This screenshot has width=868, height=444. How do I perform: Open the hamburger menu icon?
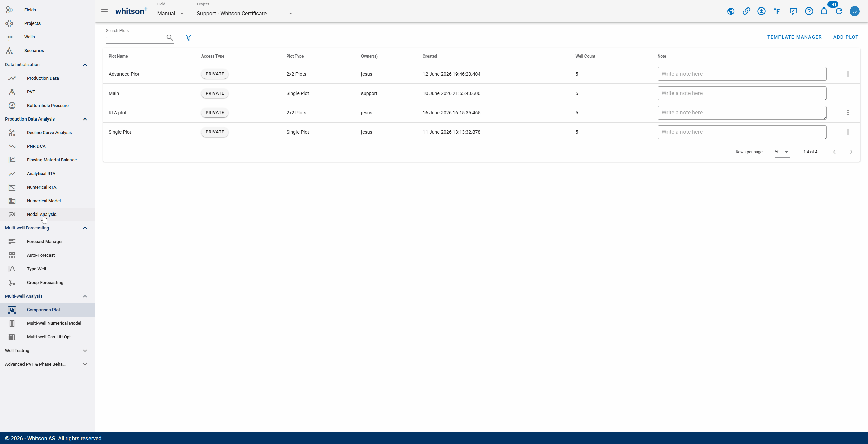pos(105,11)
